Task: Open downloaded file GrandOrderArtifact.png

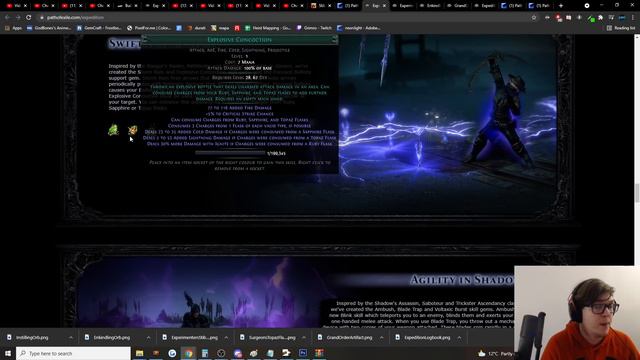Action: click(349, 338)
